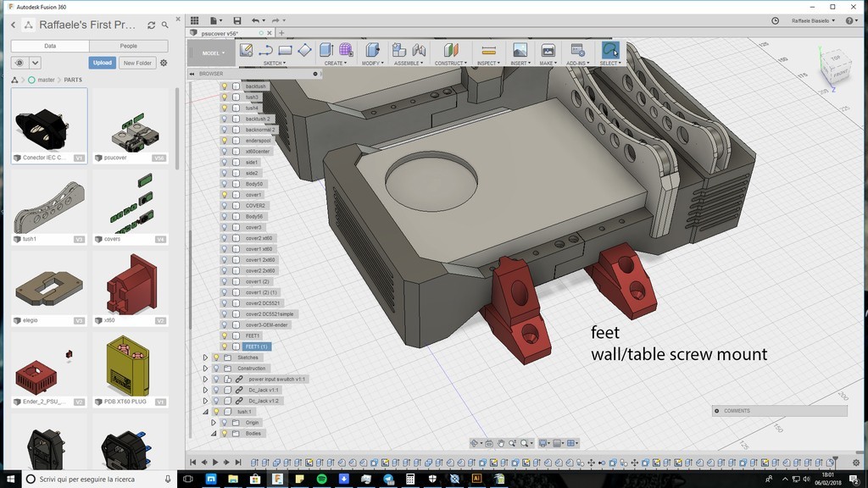Expand the Construction folder in browser
This screenshot has height=488, width=868.
pos(205,369)
